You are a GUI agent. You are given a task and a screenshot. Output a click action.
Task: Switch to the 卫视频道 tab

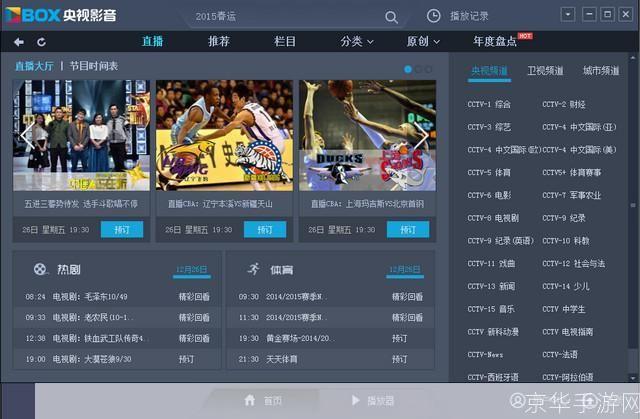(x=545, y=71)
